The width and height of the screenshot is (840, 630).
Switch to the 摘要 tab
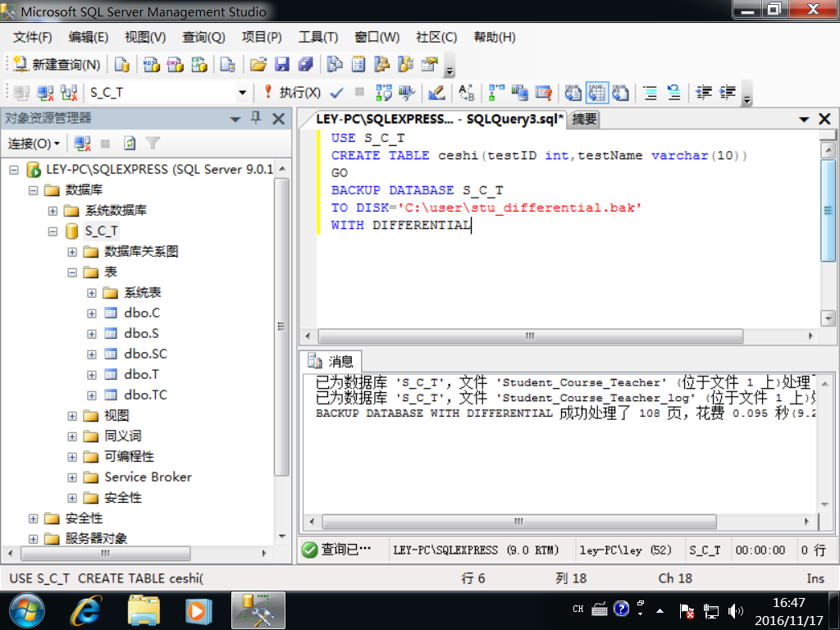pyautogui.click(x=585, y=119)
